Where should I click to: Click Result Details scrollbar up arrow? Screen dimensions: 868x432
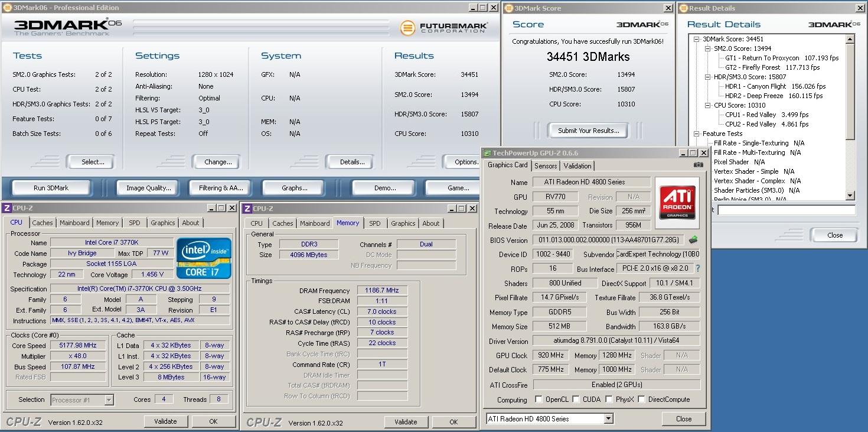coord(850,39)
